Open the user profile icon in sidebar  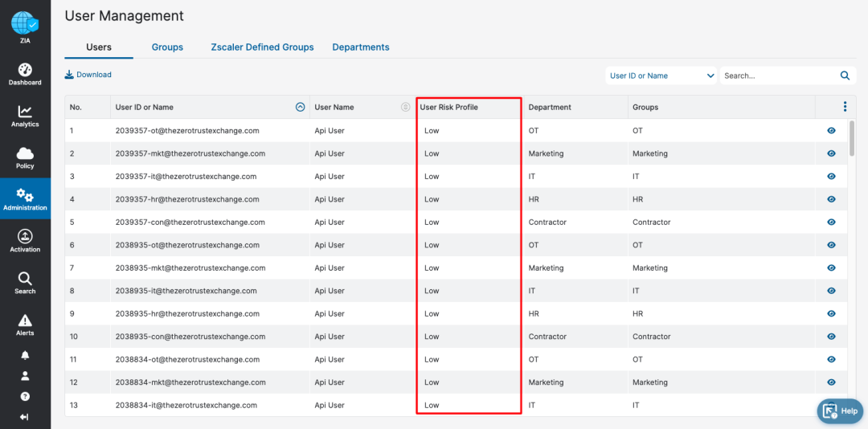(25, 375)
